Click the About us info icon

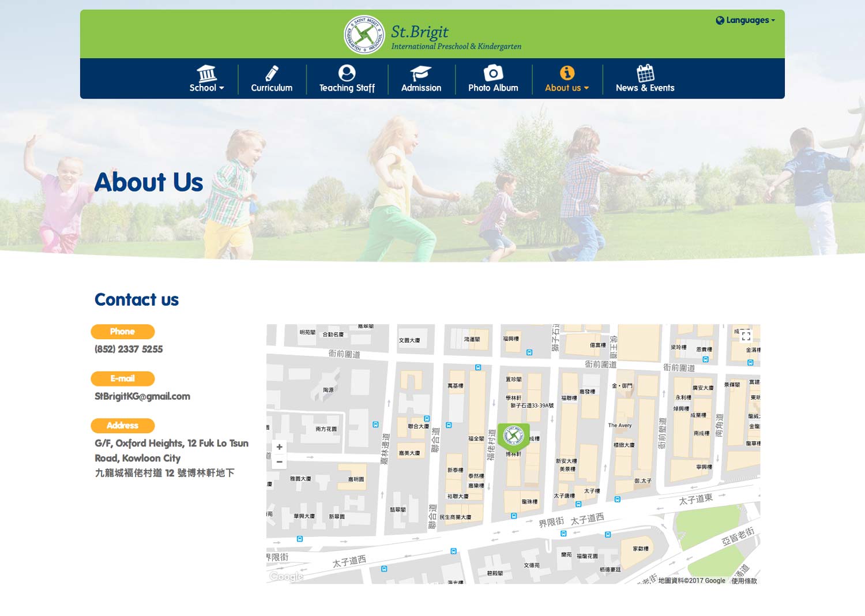coord(567,73)
